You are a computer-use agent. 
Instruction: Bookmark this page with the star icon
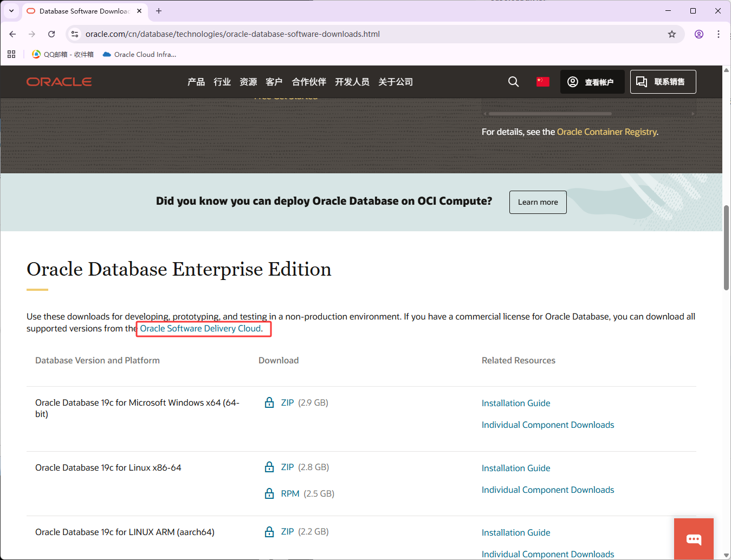[672, 34]
